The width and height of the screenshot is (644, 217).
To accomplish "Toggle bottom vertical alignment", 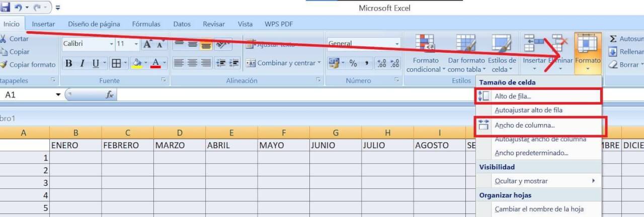I will (206, 44).
